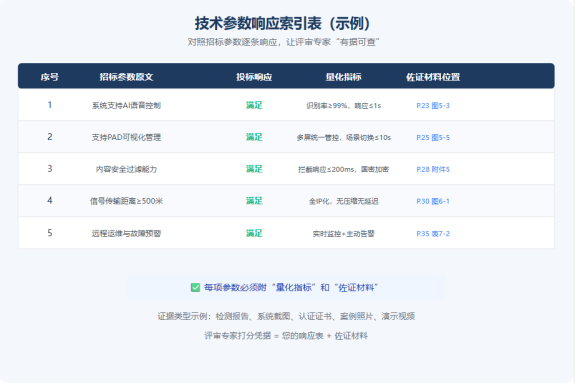Click the 佐证材料位置 column header
The width and height of the screenshot is (576, 383).
coord(433,77)
